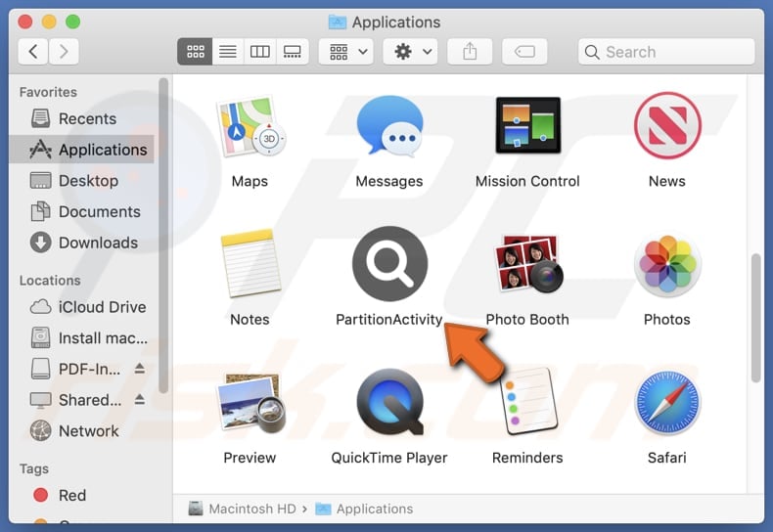Open Desktop in the sidebar
773x532 pixels.
point(82,181)
